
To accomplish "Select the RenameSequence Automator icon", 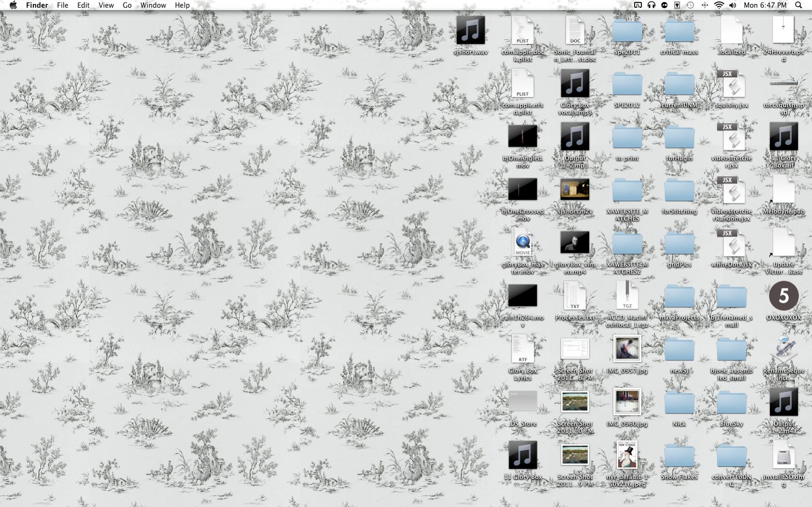I will (x=783, y=349).
